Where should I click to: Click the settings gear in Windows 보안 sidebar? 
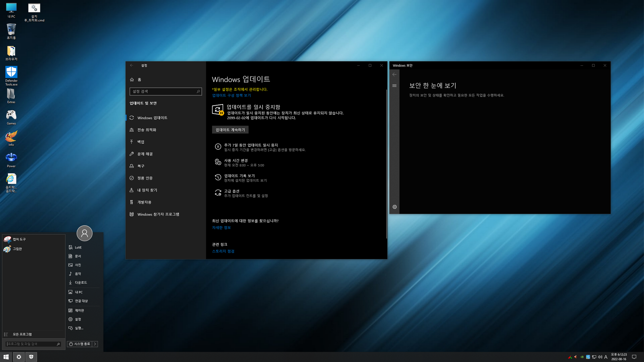pyautogui.click(x=395, y=207)
